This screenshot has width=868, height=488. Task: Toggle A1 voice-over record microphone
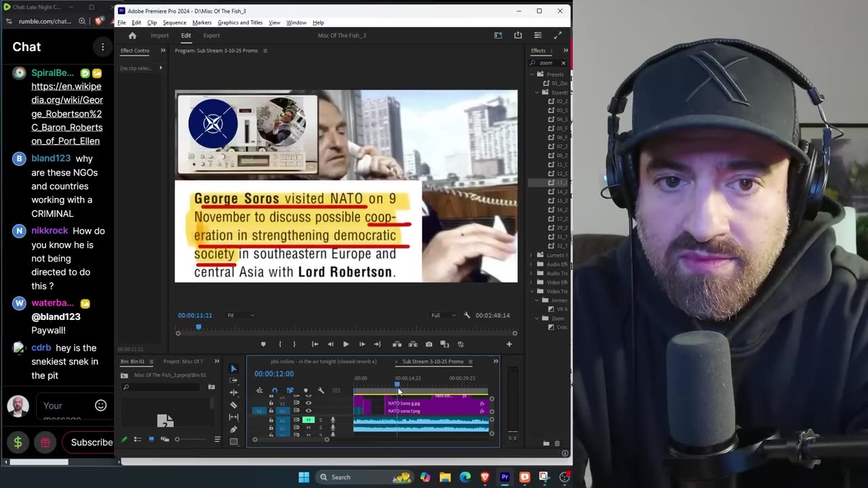click(x=333, y=420)
